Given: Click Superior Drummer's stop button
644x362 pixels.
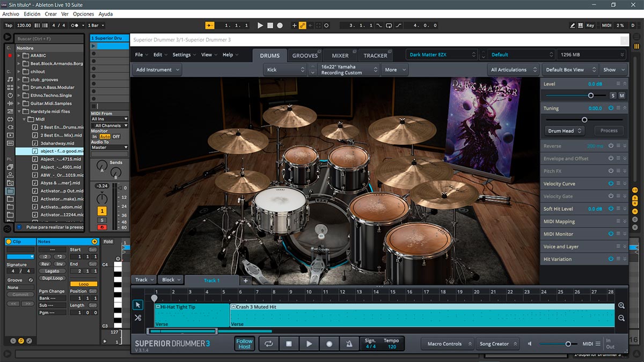Looking at the screenshot, I should [289, 344].
